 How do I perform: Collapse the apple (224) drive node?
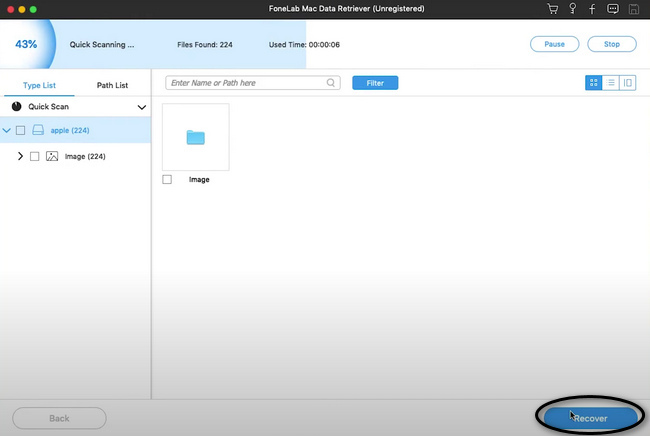6,131
